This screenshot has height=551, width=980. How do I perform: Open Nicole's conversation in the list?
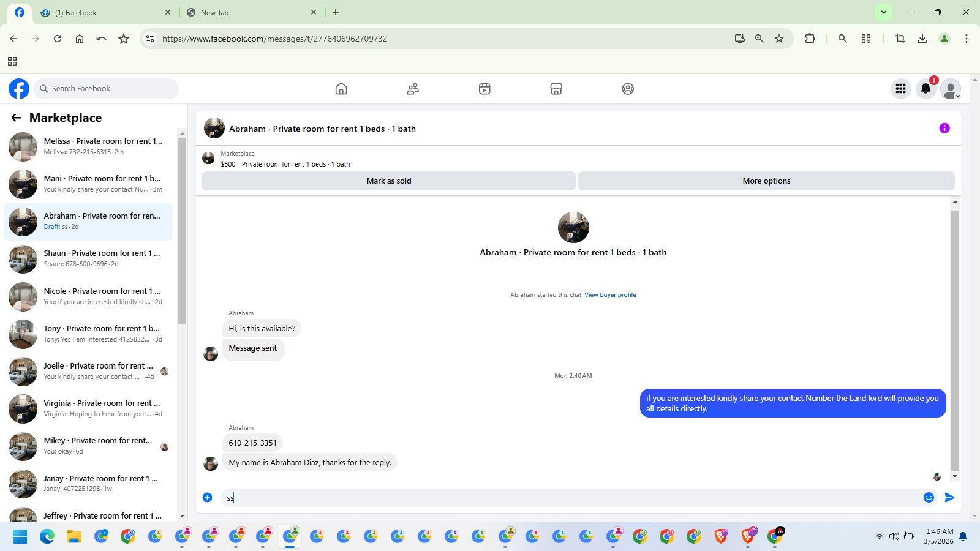(x=89, y=297)
